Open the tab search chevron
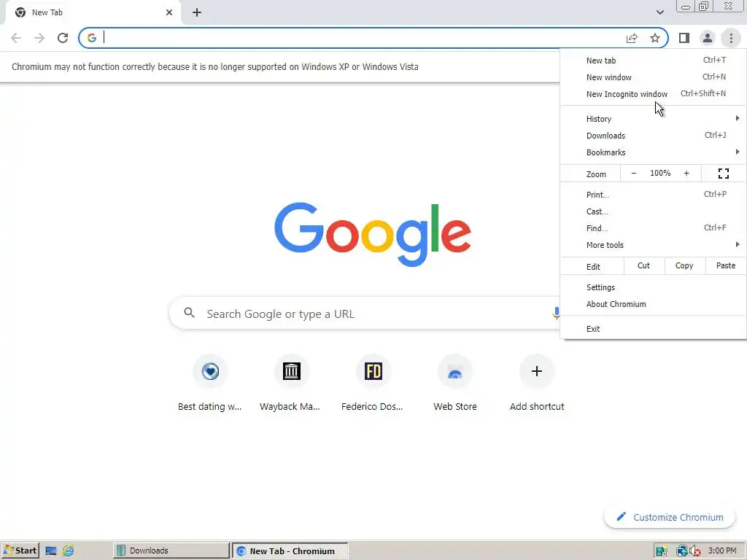This screenshot has height=560, width=747. click(x=659, y=12)
